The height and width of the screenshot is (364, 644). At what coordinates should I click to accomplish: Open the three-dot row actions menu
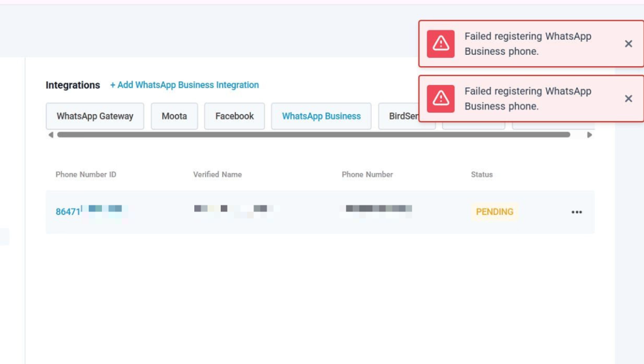point(577,212)
